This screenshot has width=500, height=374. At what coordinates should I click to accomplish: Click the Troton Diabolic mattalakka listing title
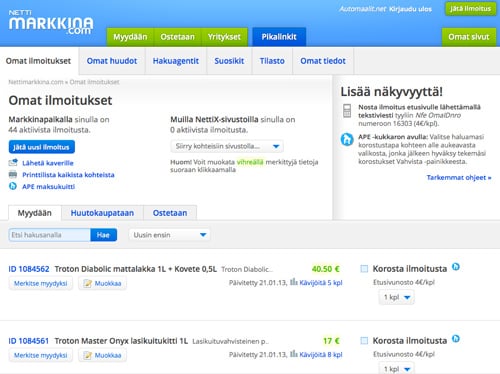[136, 269]
